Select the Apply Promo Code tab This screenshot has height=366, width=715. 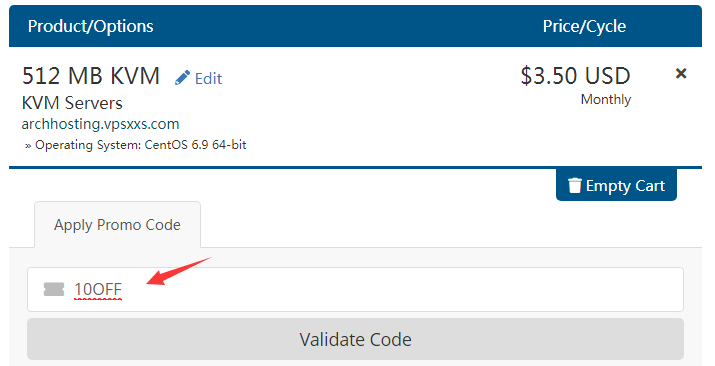pos(117,225)
